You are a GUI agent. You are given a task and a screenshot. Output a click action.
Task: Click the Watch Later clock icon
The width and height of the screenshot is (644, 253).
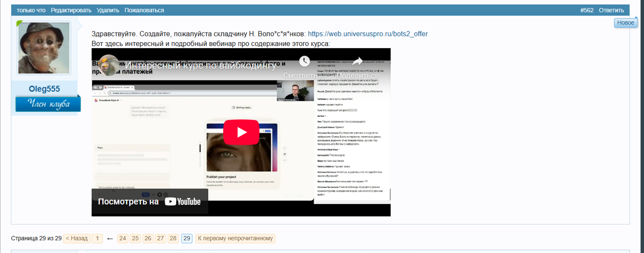click(x=304, y=61)
